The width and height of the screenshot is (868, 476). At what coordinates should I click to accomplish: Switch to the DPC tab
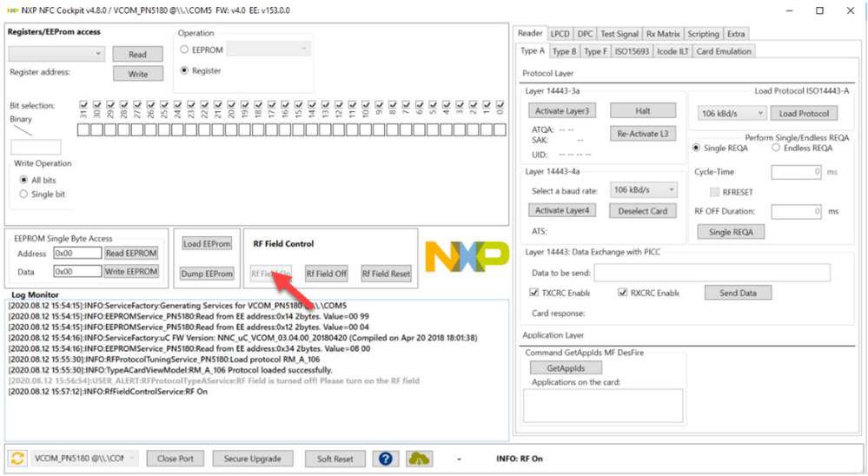pyautogui.click(x=585, y=34)
